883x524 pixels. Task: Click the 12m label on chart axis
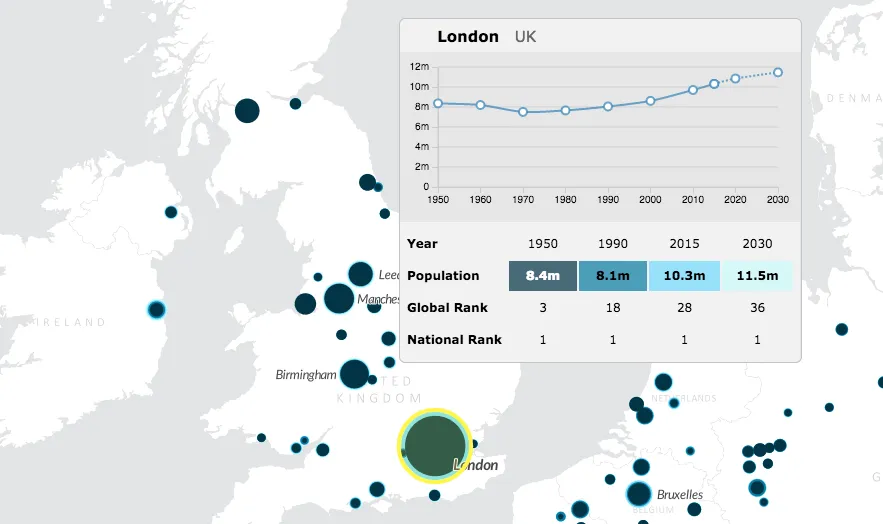pos(420,66)
